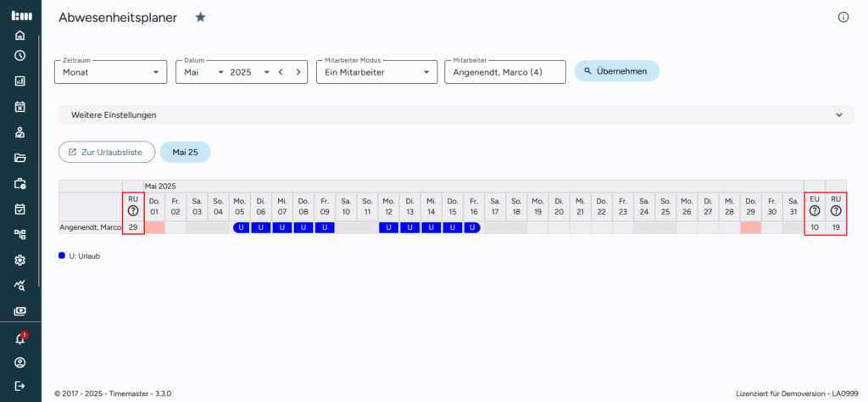Click the info icon at top right
This screenshot has height=402, width=868.
point(843,17)
